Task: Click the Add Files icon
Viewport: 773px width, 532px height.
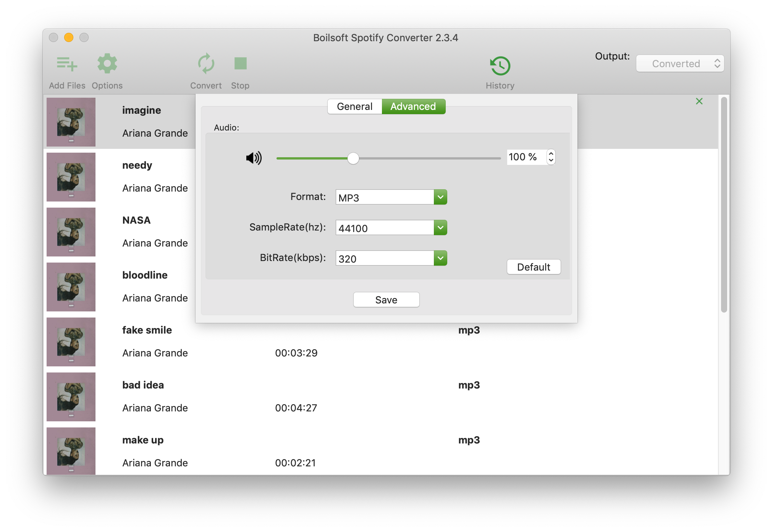Action: point(66,63)
